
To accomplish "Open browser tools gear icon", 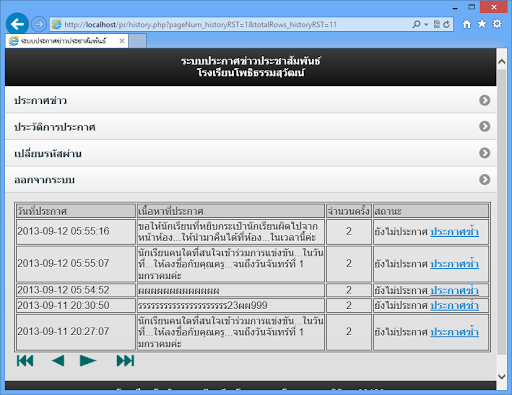I will tap(497, 24).
